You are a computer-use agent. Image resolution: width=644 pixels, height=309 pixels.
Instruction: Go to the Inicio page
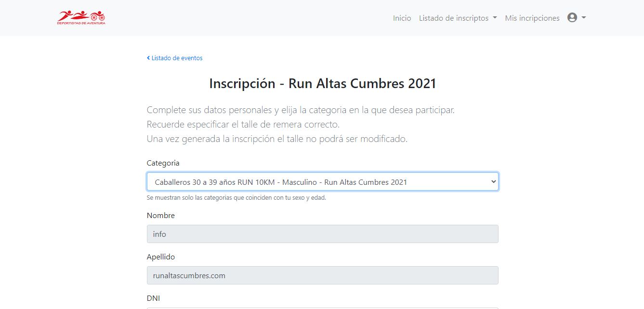(x=402, y=18)
